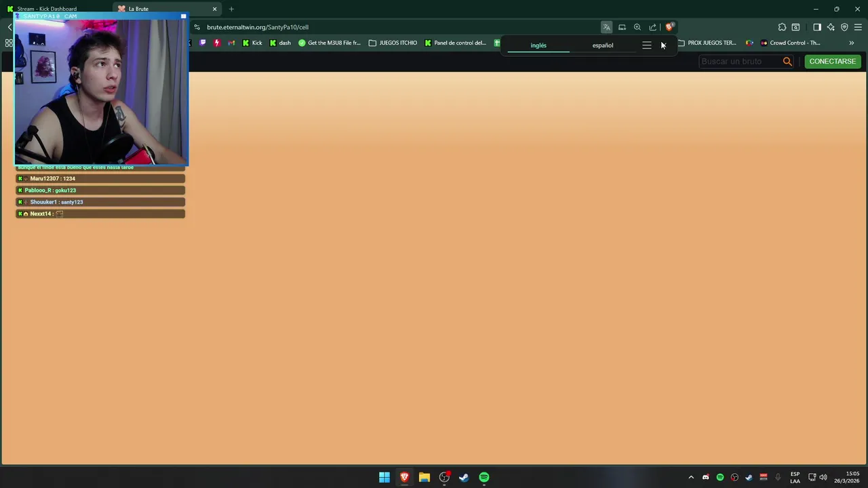Open Panel de control del bookmark
This screenshot has height=488, width=868.
click(x=455, y=43)
